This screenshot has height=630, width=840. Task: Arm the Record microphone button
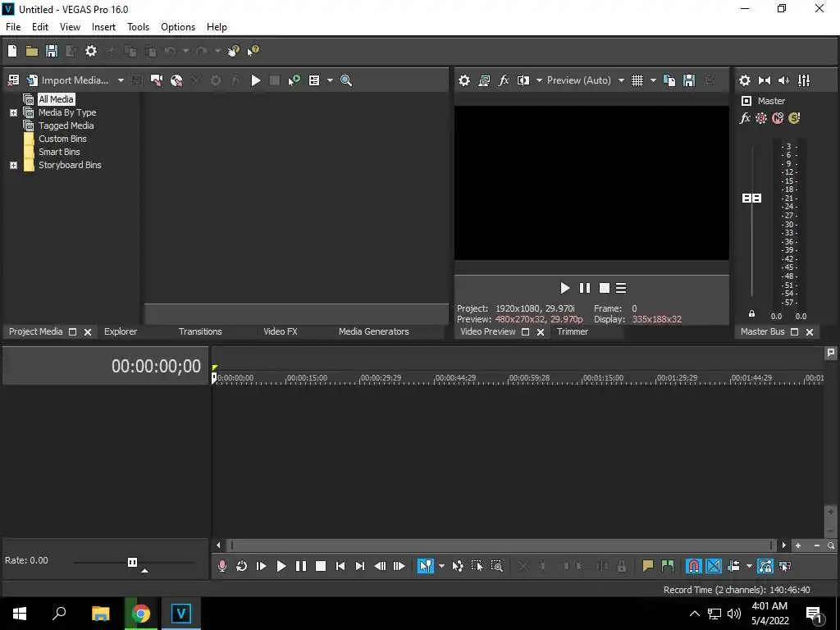(221, 566)
